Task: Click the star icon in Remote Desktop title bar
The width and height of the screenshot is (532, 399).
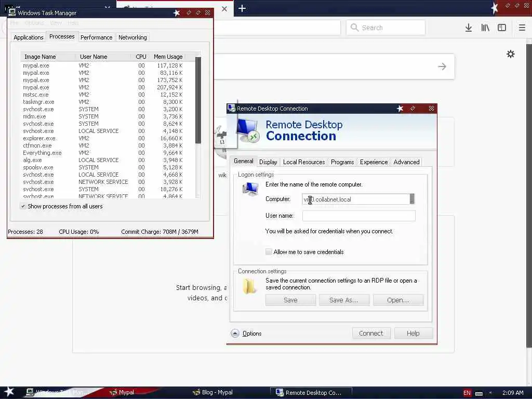Action: point(400,109)
